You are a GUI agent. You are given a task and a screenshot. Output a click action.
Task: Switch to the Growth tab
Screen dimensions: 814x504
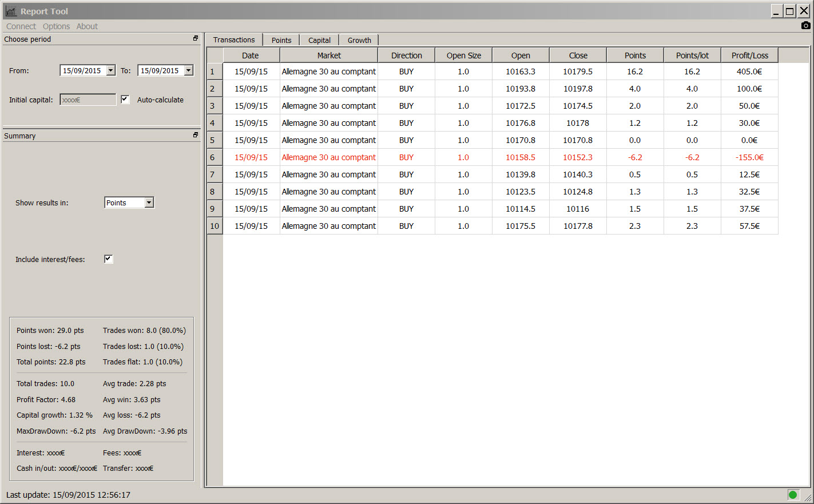pyautogui.click(x=359, y=40)
